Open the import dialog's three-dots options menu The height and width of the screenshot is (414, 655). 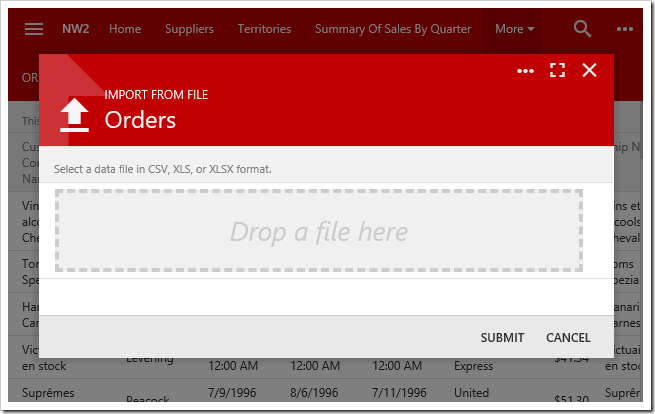[x=525, y=71]
